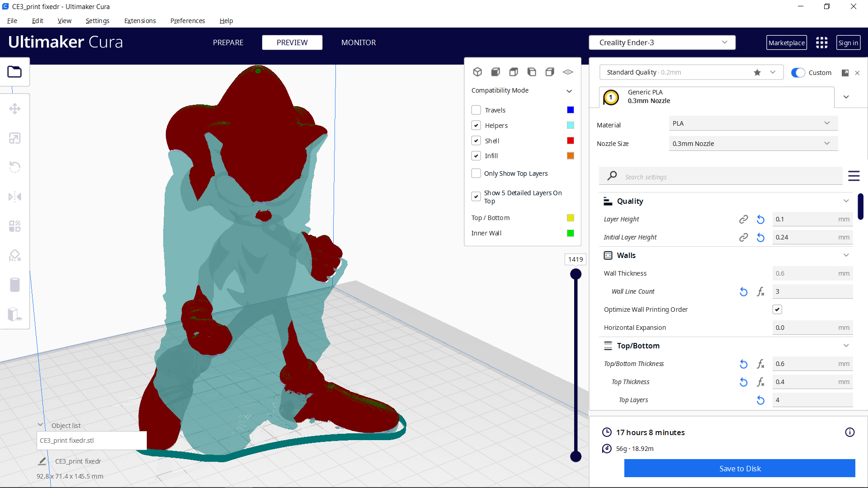The image size is (868, 488).
Task: Click link icon beside Initial Layer Height
Action: pos(743,237)
